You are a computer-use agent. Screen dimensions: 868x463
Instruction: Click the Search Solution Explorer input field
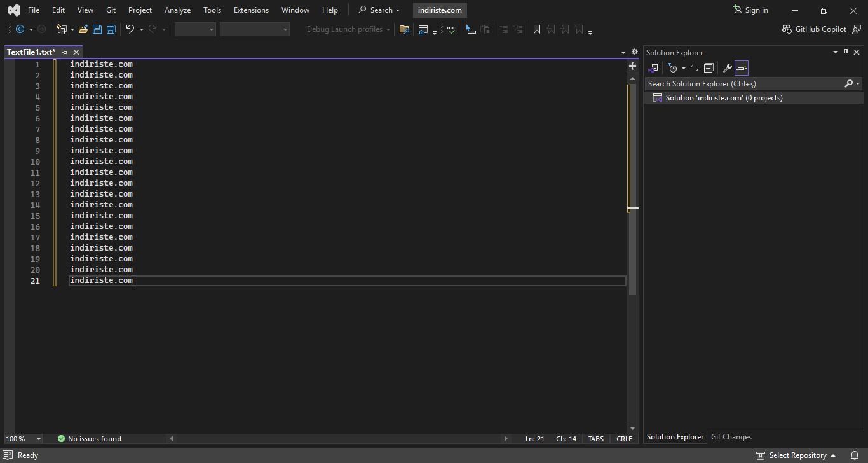click(743, 84)
